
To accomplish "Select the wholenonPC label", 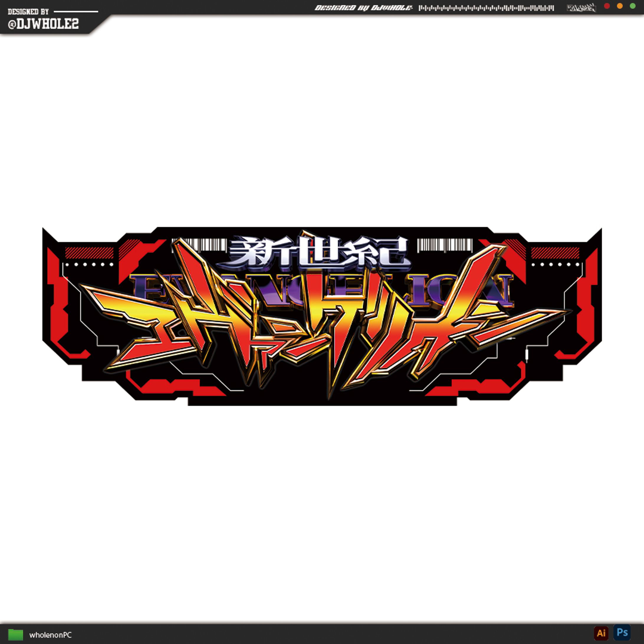I will click(x=50, y=635).
